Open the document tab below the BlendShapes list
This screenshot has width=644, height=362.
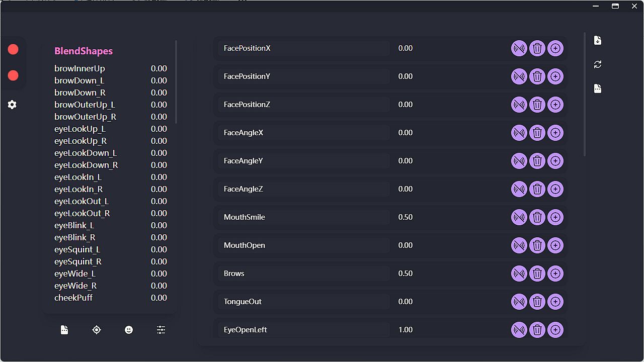click(x=64, y=330)
